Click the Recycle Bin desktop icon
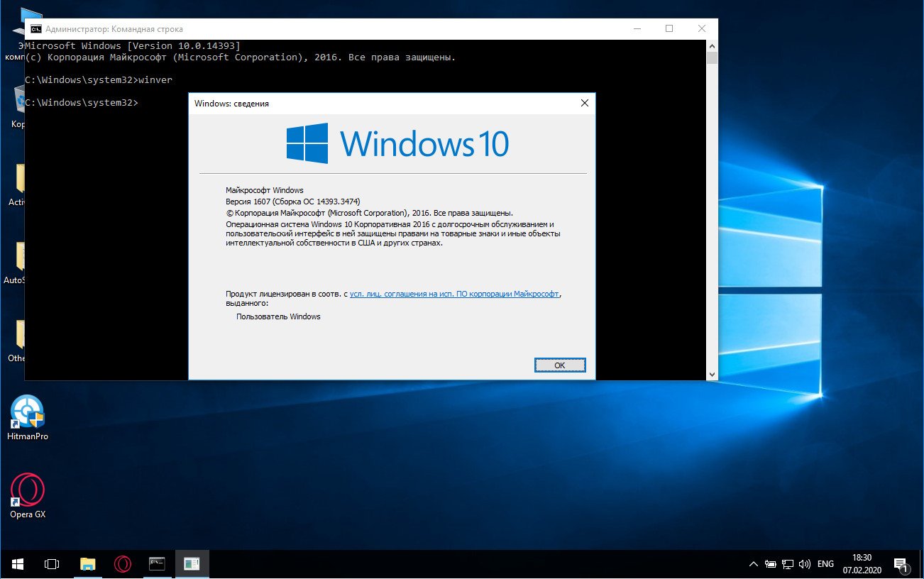 [18, 106]
